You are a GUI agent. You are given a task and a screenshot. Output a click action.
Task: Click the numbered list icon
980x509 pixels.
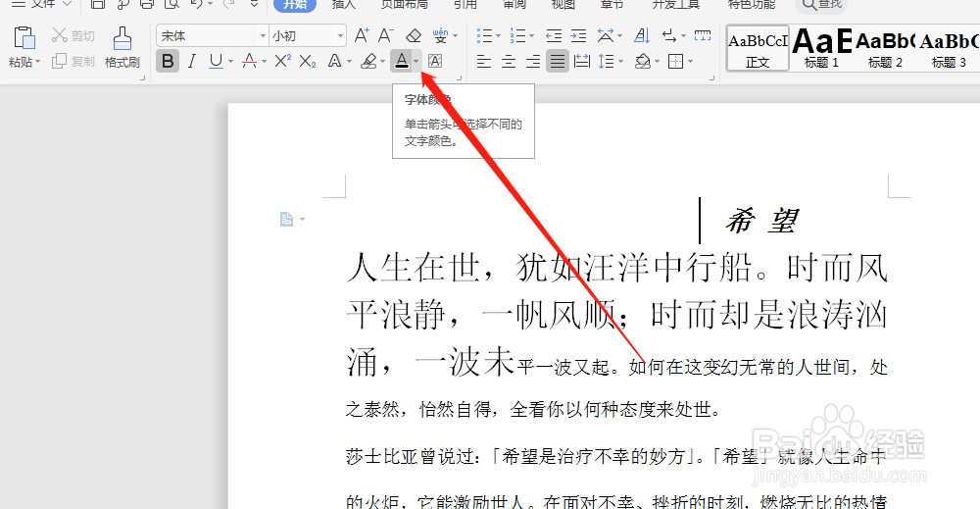coord(517,35)
